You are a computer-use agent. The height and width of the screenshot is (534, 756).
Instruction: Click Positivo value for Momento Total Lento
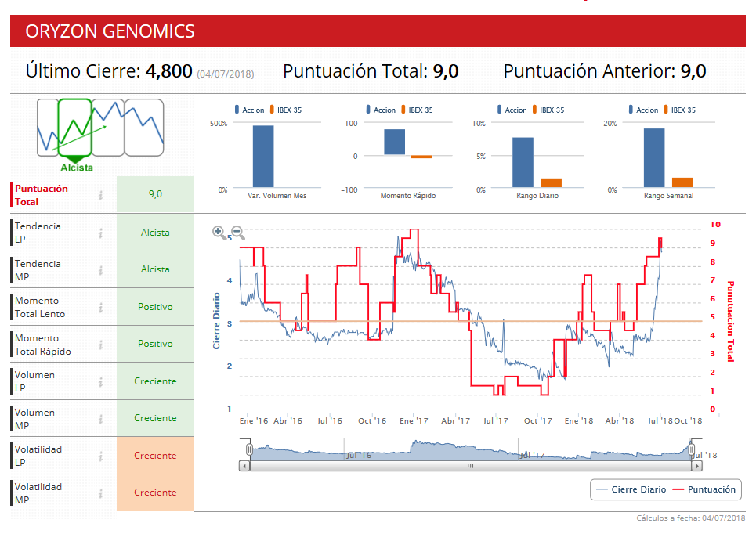pyautogui.click(x=155, y=307)
